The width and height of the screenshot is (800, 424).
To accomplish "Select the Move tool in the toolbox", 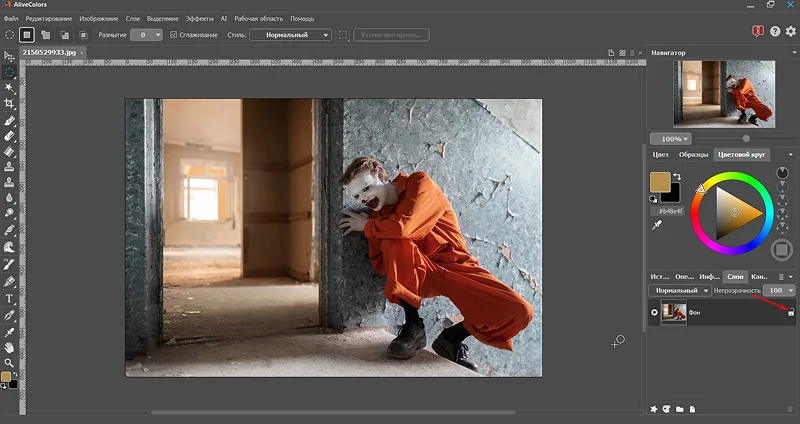I will click(9, 56).
